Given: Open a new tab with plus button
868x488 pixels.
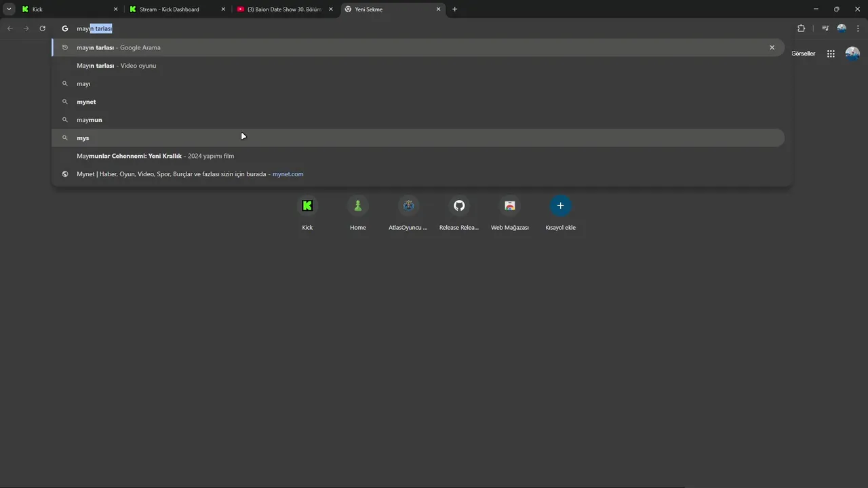Looking at the screenshot, I should point(454,9).
